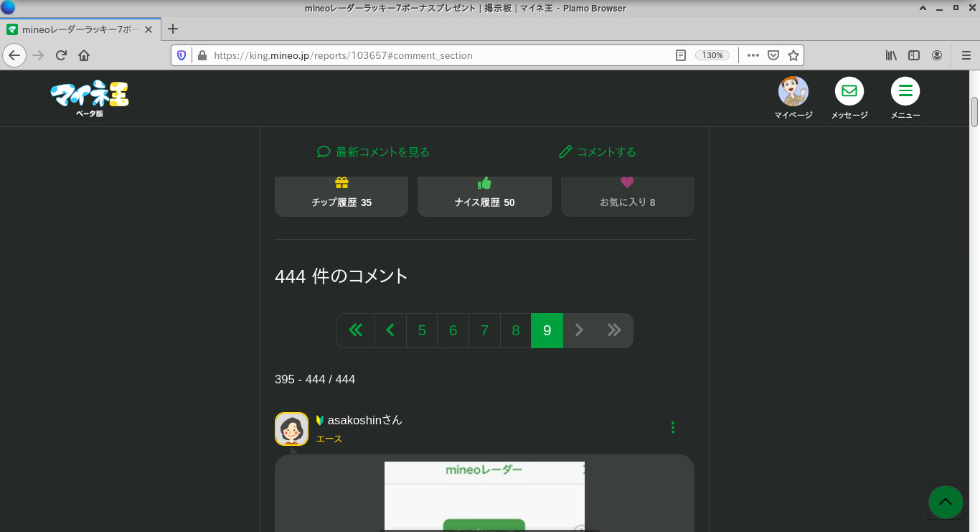Click the last page double arrow
980x532 pixels.
(x=614, y=330)
